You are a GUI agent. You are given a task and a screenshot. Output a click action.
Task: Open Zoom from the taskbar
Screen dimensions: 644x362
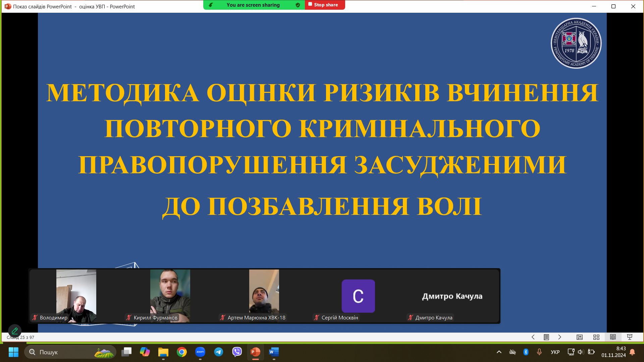click(200, 352)
